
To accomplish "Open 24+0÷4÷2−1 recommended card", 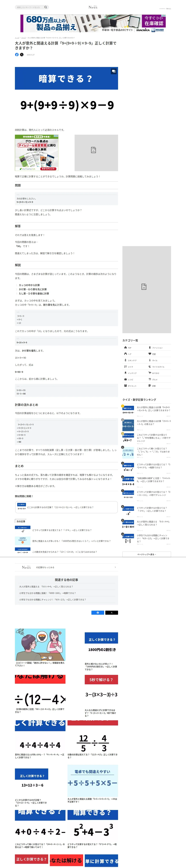I will click(x=40, y=829).
